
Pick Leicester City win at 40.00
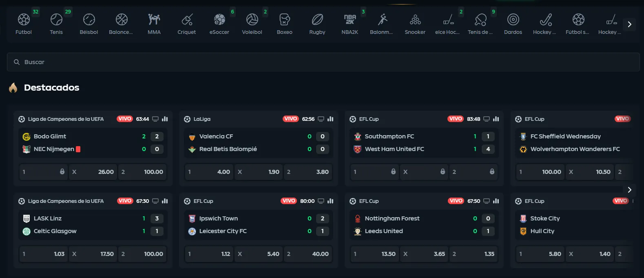tap(308, 254)
